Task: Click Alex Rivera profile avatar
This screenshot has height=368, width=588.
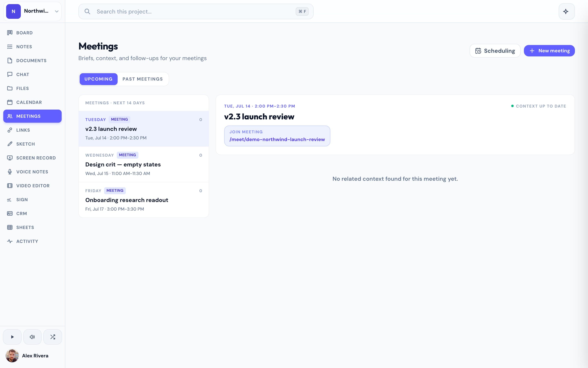Action: pos(12,356)
